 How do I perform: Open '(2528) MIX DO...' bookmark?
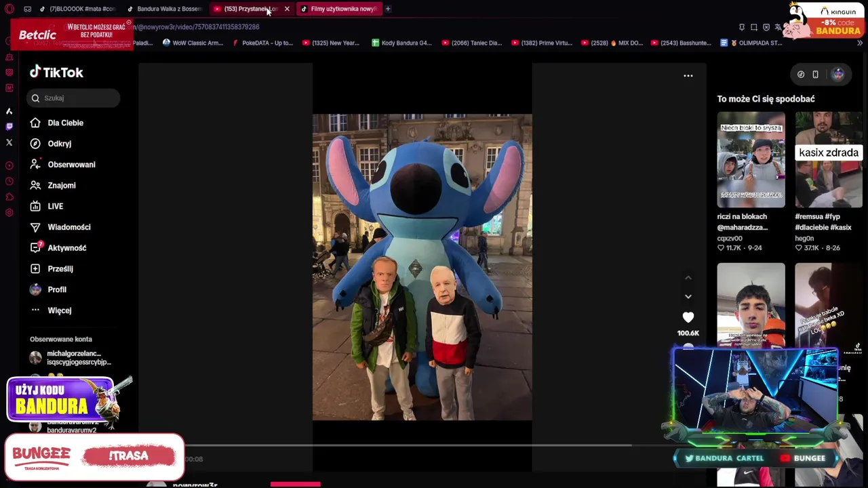[612, 43]
